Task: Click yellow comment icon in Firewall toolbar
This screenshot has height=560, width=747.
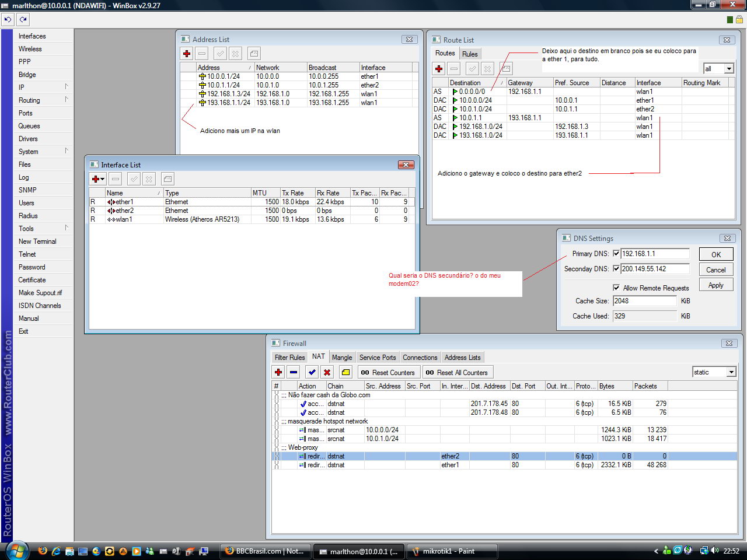Action: 345,372
